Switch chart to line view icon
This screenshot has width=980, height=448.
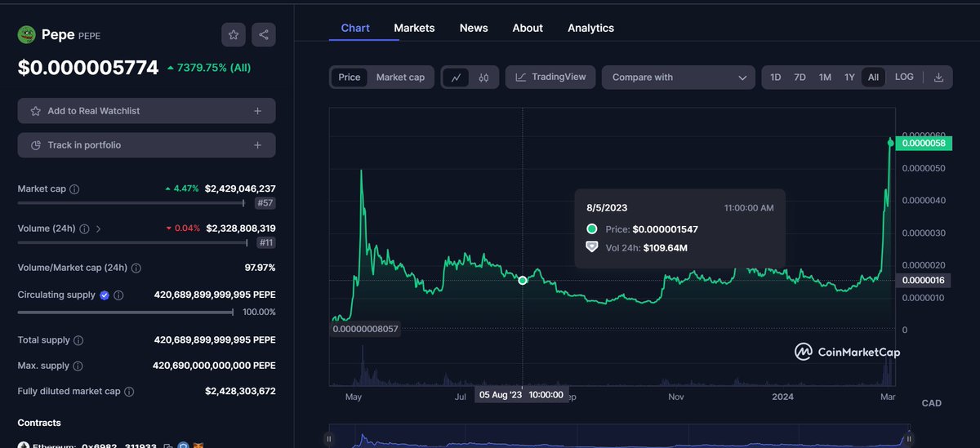pos(456,78)
